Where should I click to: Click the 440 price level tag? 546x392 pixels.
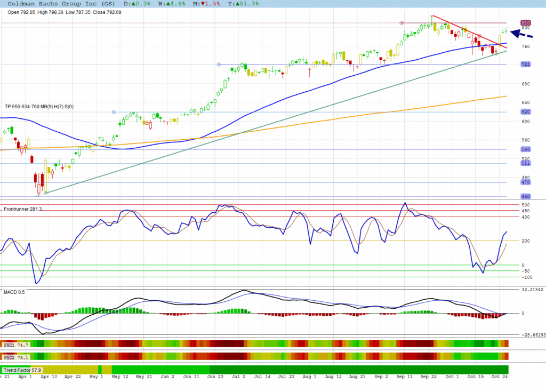pos(525,196)
